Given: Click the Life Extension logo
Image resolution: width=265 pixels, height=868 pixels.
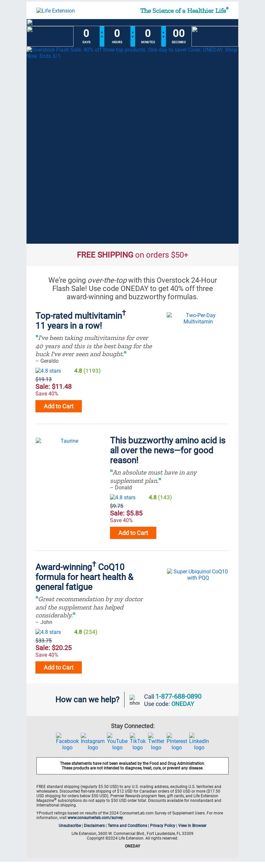Looking at the screenshot, I should pos(56,11).
